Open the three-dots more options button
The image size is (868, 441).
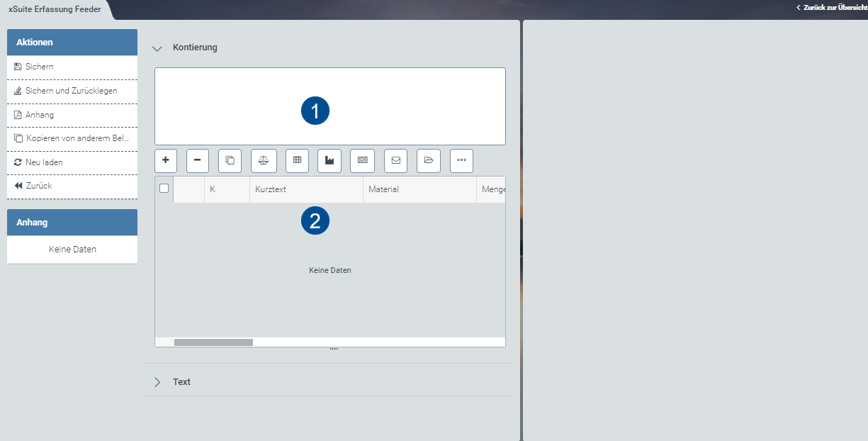pos(461,160)
